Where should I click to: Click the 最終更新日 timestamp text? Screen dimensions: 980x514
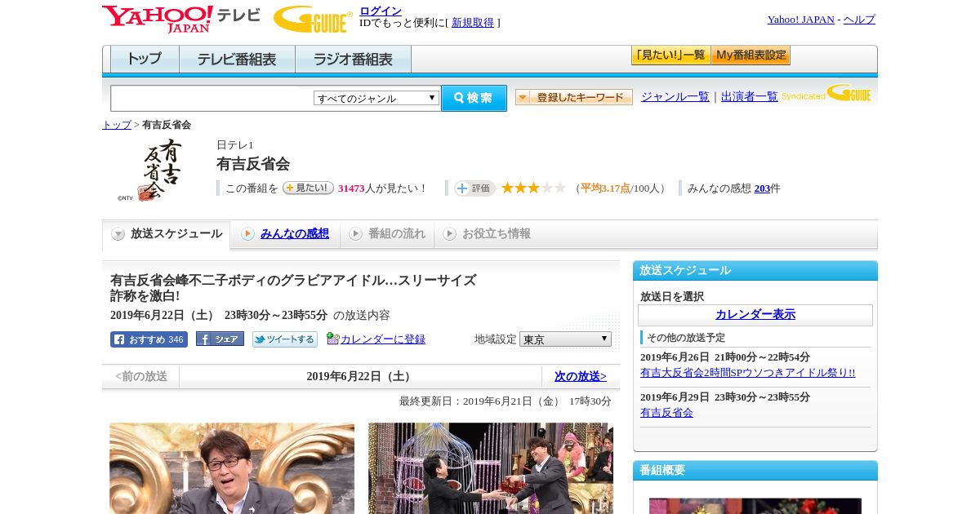click(x=506, y=401)
